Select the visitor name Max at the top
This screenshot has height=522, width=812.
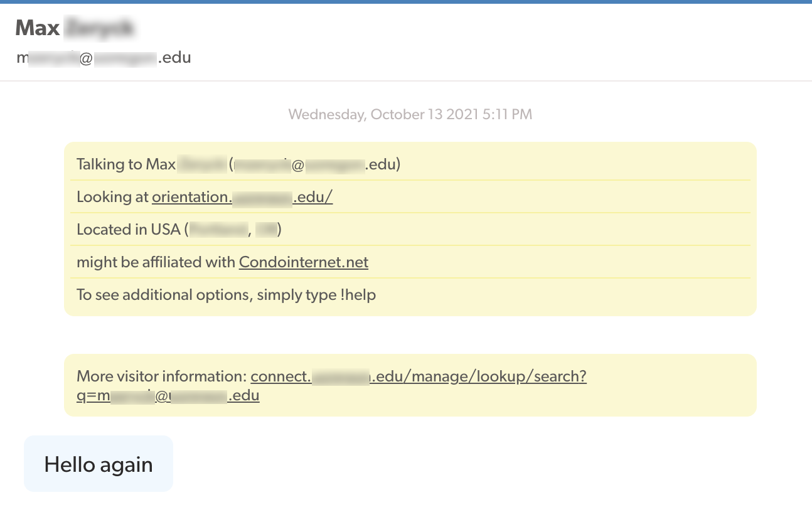(x=38, y=27)
